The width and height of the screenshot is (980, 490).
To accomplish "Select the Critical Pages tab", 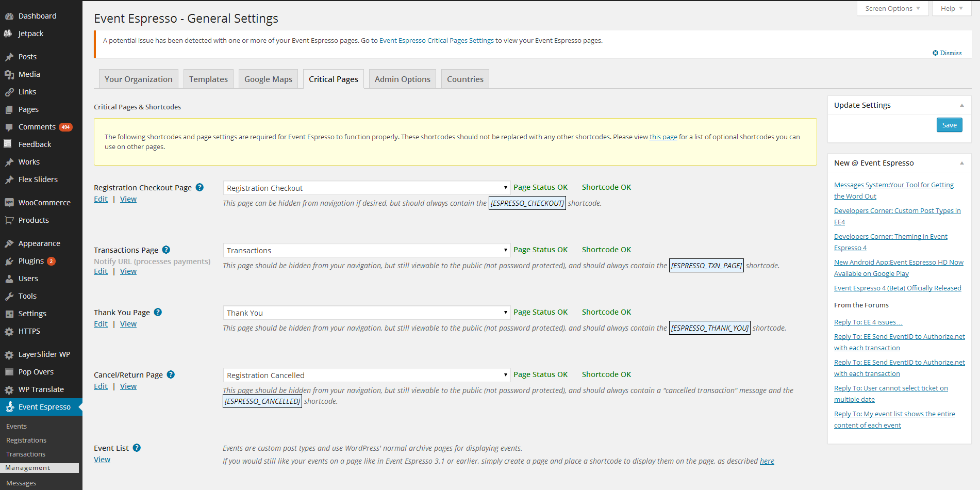I will pyautogui.click(x=334, y=79).
